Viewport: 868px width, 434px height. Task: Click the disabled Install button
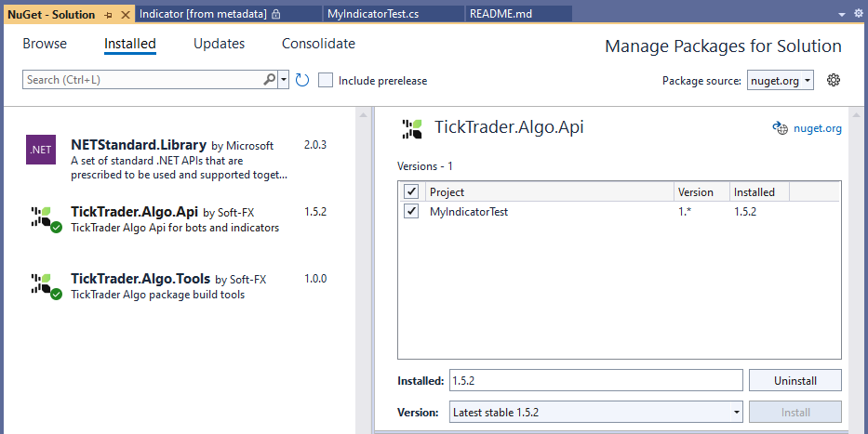coord(795,413)
